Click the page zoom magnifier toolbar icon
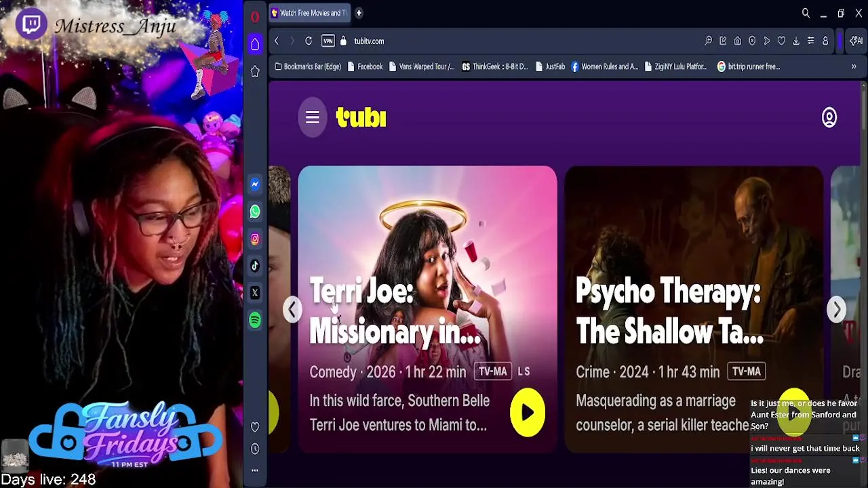Screen dimensions: 868x488 (708, 41)
